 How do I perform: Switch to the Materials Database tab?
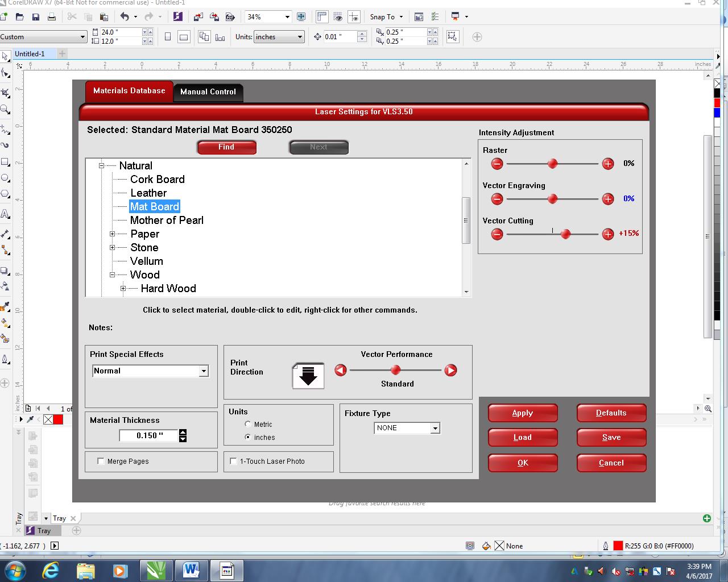[129, 91]
